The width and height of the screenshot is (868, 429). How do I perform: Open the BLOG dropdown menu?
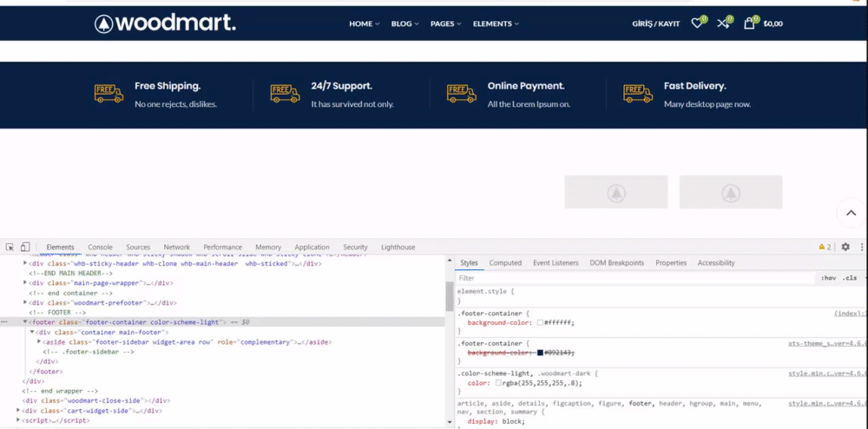tap(405, 23)
